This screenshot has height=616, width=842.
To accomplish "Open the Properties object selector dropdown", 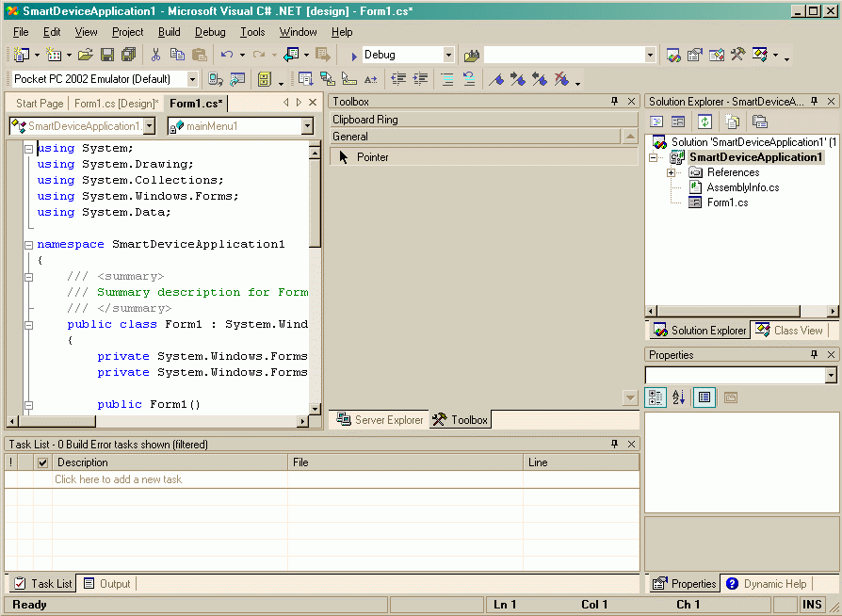I will click(x=832, y=375).
